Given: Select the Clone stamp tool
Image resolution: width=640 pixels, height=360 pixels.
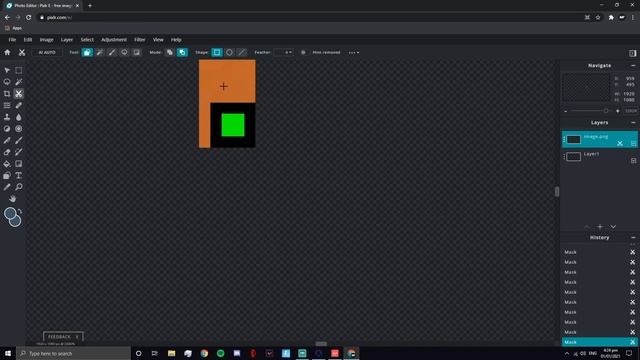Looking at the screenshot, I should pyautogui.click(x=7, y=117).
